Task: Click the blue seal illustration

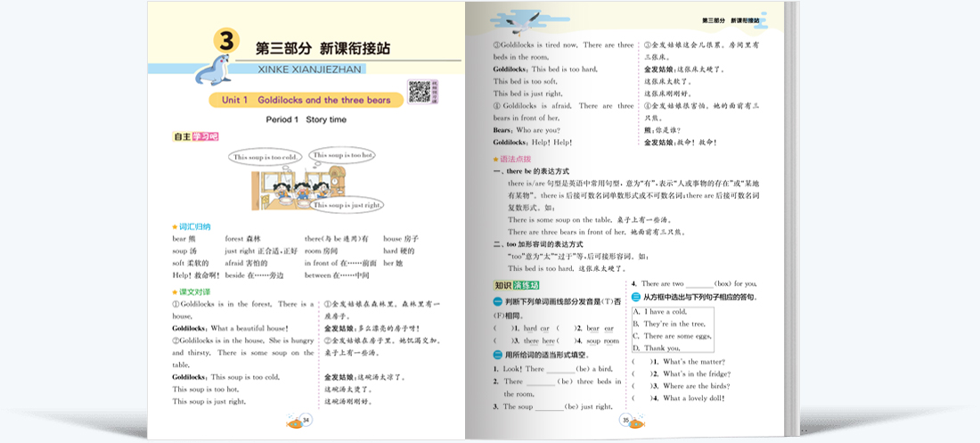Action: 213,69
